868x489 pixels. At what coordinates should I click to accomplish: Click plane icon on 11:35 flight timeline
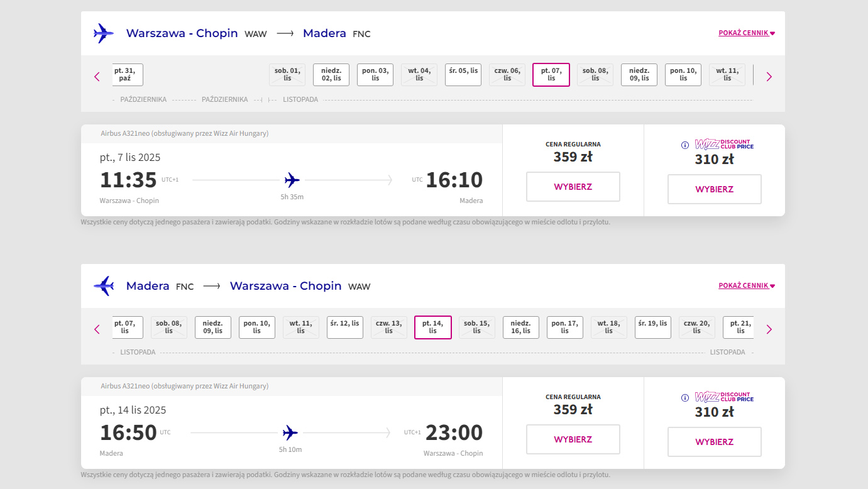click(292, 180)
